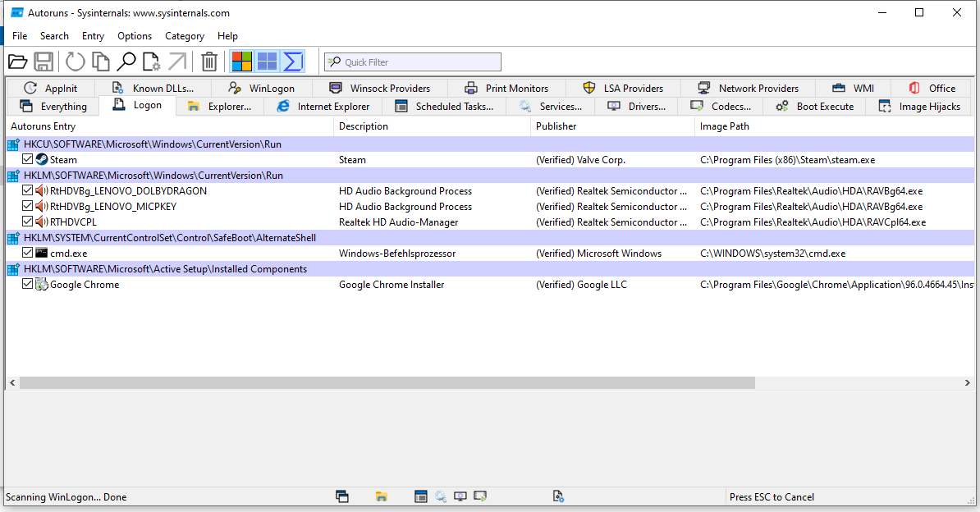Click the registry icon of SafeBoot AlternateShell key

pos(13,238)
